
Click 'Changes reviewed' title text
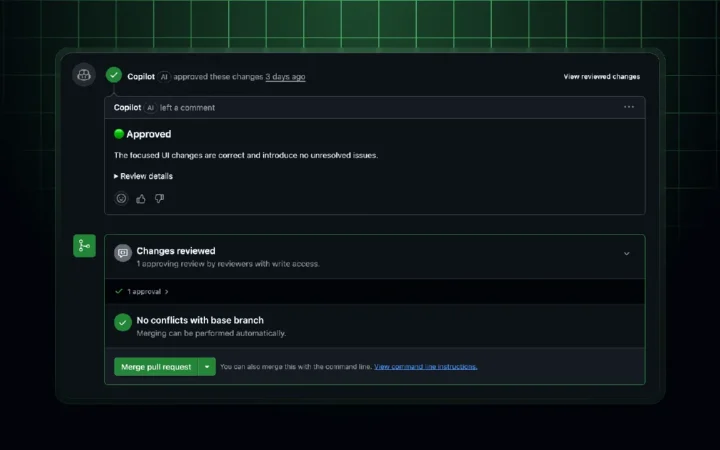[176, 251]
